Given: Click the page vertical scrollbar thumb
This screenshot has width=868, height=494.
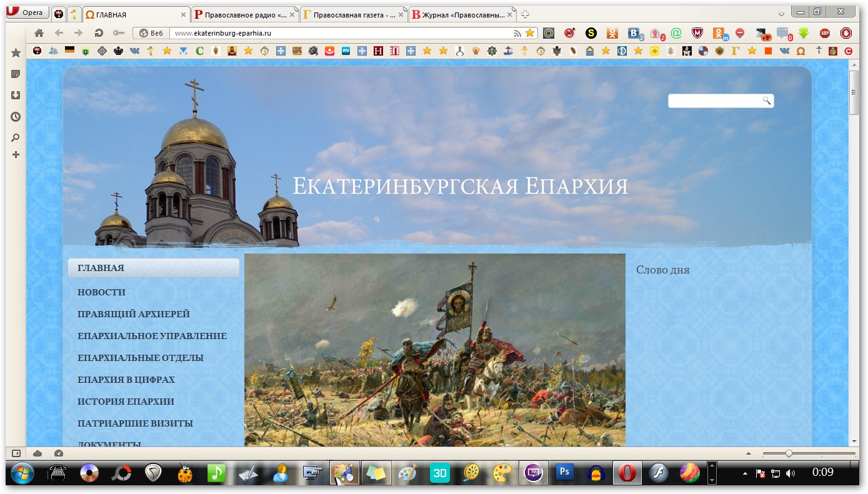Looking at the screenshot, I should pos(854,93).
